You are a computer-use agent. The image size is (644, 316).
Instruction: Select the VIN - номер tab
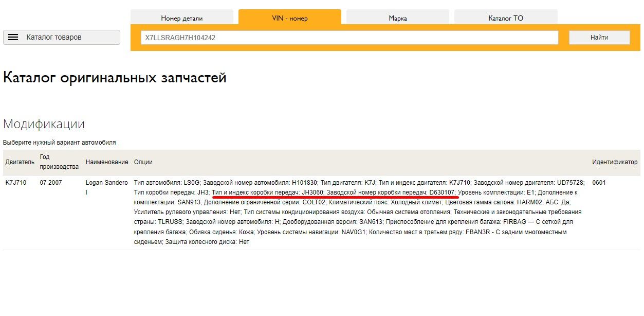click(x=290, y=18)
